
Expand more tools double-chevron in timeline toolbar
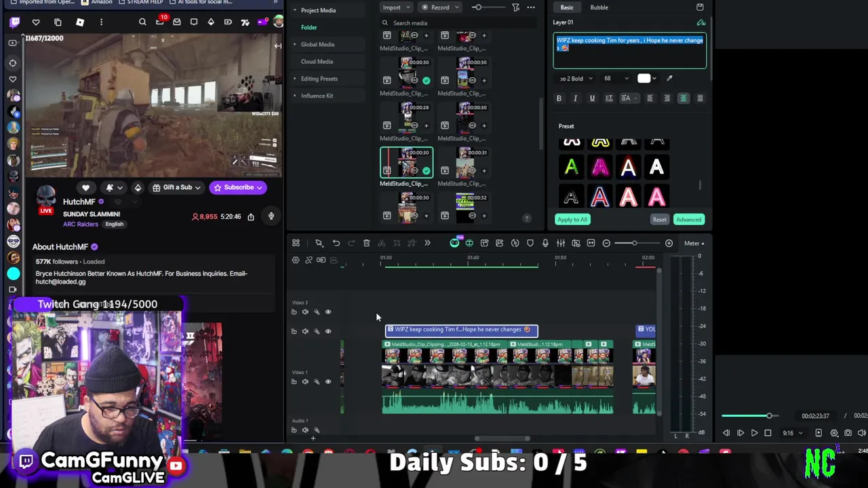point(427,243)
